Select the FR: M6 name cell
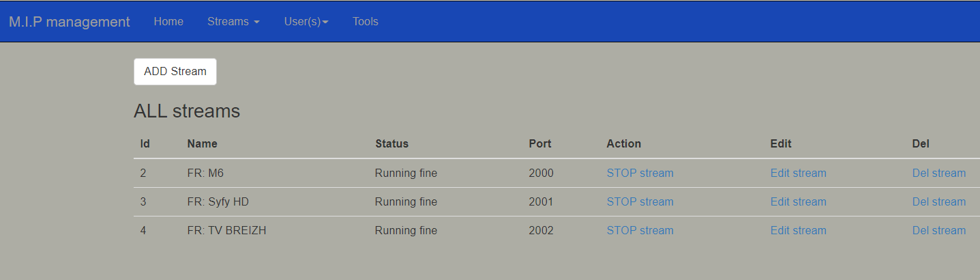980x280 pixels. (205, 173)
